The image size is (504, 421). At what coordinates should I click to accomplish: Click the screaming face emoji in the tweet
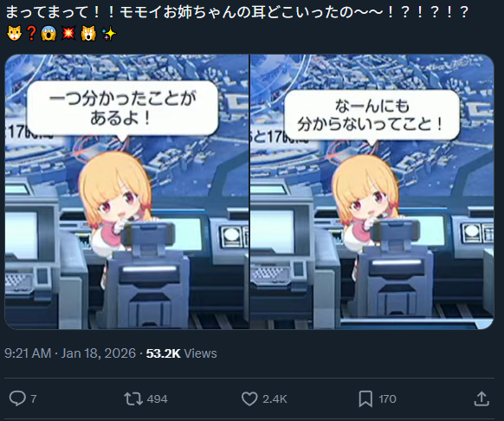point(48,33)
